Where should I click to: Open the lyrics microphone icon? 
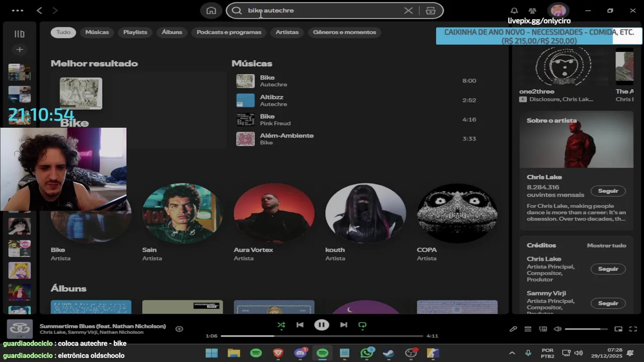(x=513, y=329)
